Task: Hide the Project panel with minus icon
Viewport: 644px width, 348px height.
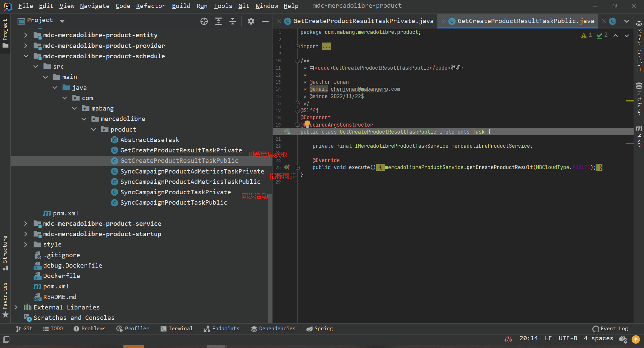Action: coord(265,21)
